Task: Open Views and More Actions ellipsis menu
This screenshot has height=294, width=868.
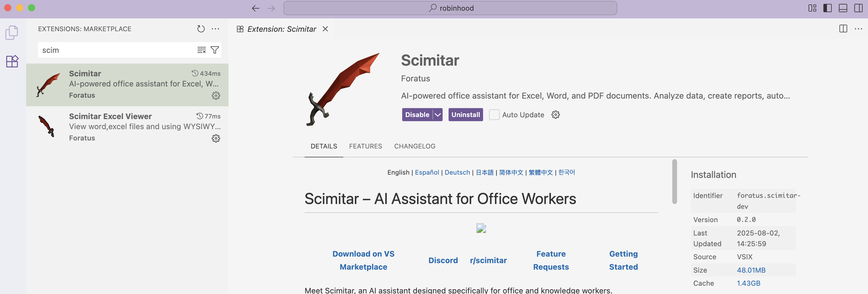Action: pos(215,29)
